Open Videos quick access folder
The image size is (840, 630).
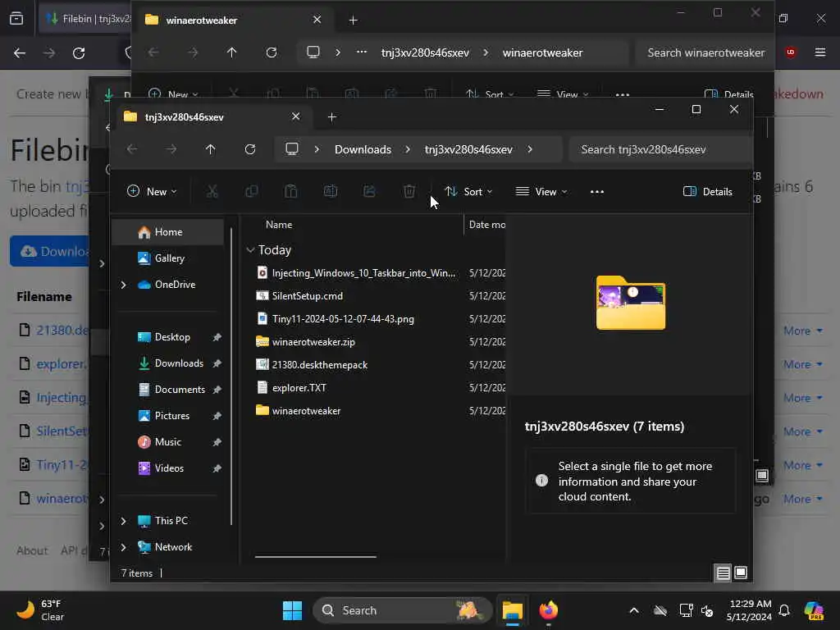coord(169,468)
